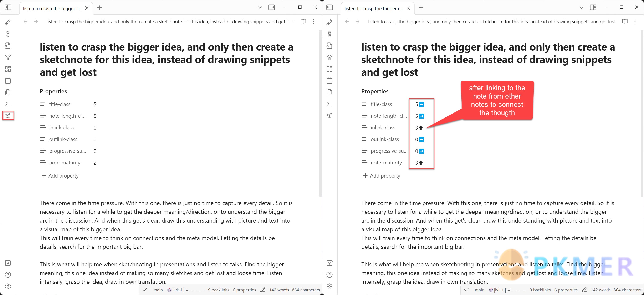
Task: Close the note tab in left window
Action: [x=87, y=8]
